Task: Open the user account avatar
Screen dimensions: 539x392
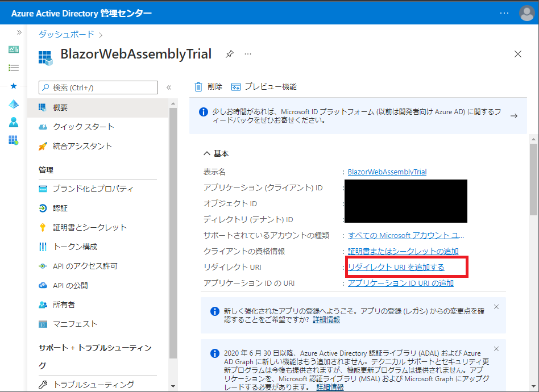Action: coord(526,13)
